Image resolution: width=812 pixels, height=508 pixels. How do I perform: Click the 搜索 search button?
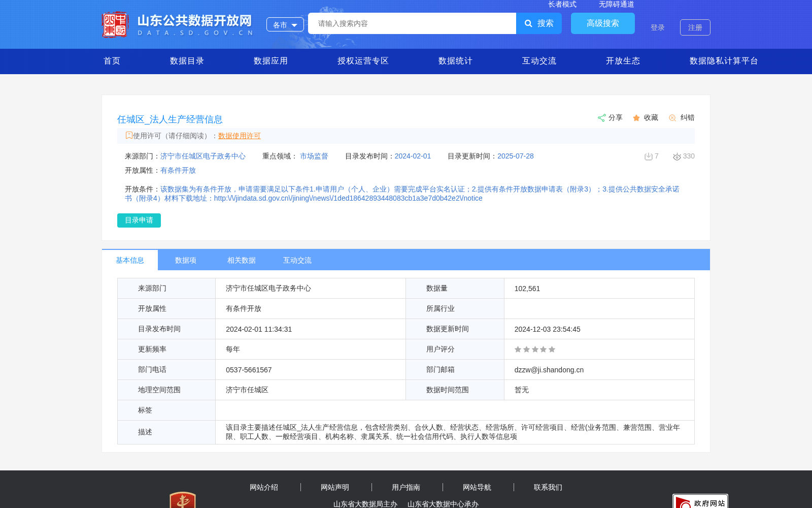539,23
